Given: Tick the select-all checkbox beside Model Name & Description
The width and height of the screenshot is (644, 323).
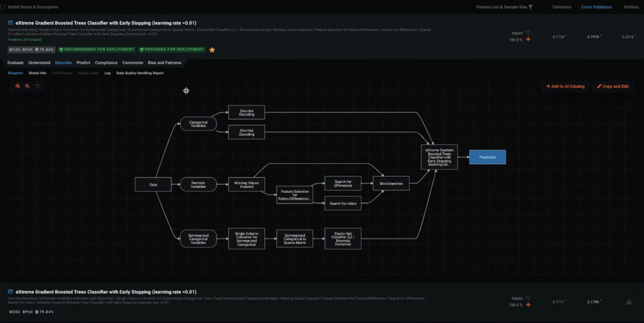Looking at the screenshot, I should [3, 7].
